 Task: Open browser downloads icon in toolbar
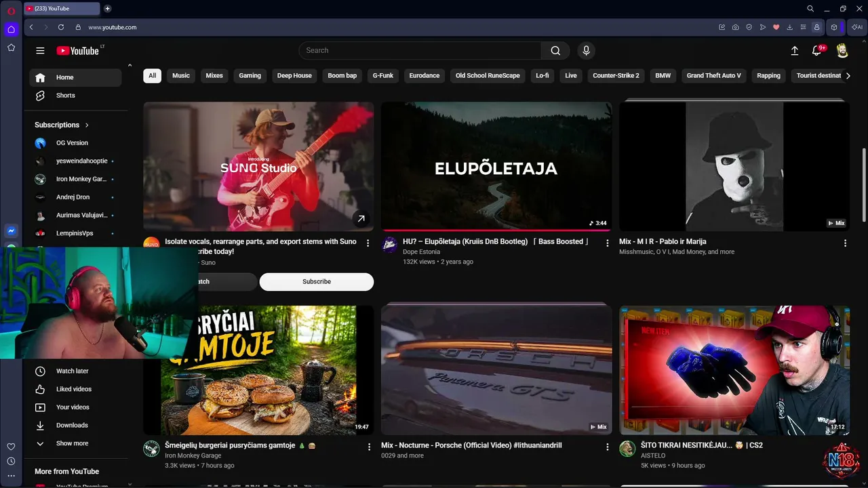coord(790,27)
